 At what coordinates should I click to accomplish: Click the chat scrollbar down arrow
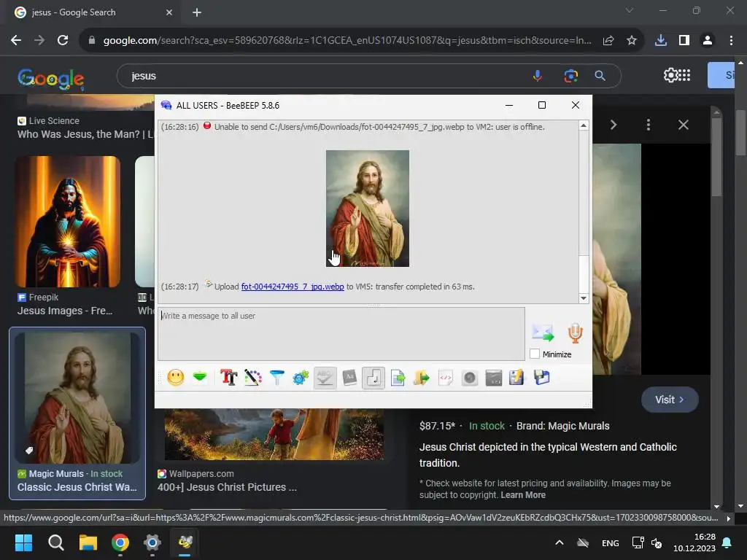[584, 298]
